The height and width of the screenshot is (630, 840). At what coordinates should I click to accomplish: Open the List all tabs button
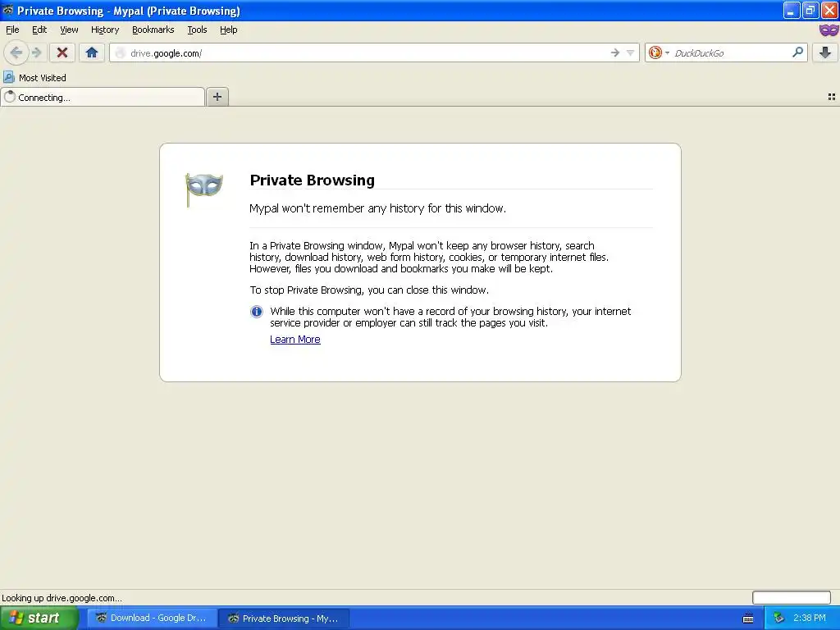pos(832,97)
